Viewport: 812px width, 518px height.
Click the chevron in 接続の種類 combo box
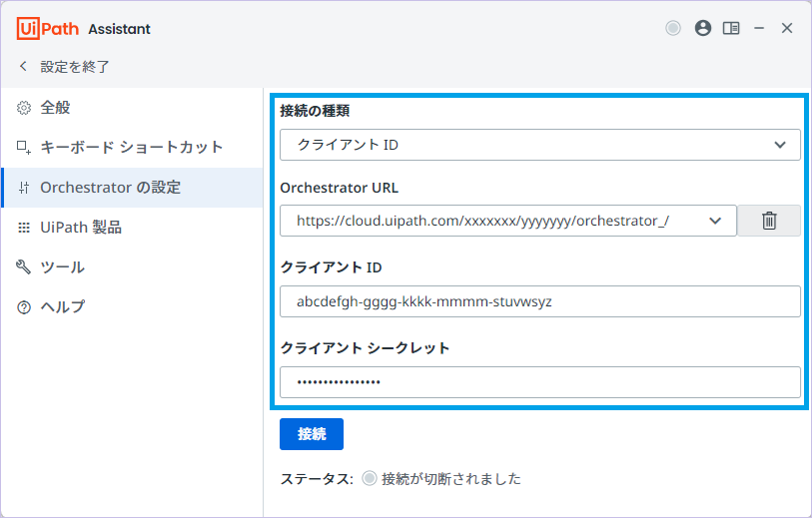[780, 145]
